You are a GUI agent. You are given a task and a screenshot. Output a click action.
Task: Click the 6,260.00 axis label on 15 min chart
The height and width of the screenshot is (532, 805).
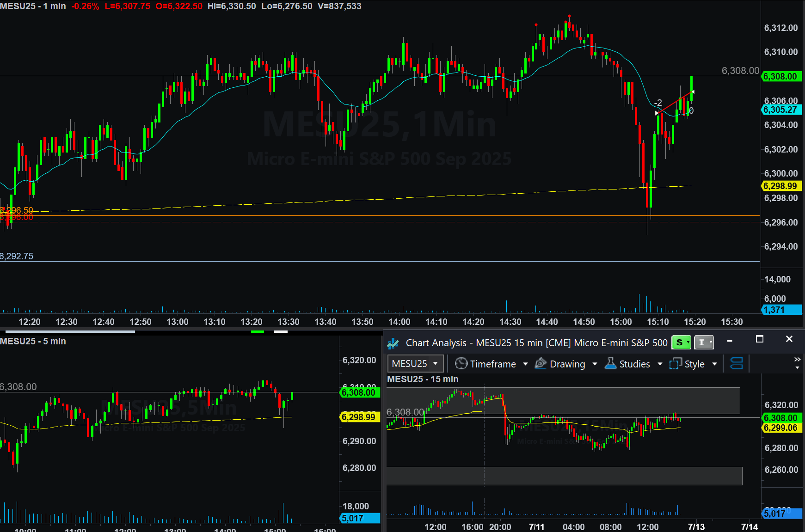click(781, 470)
